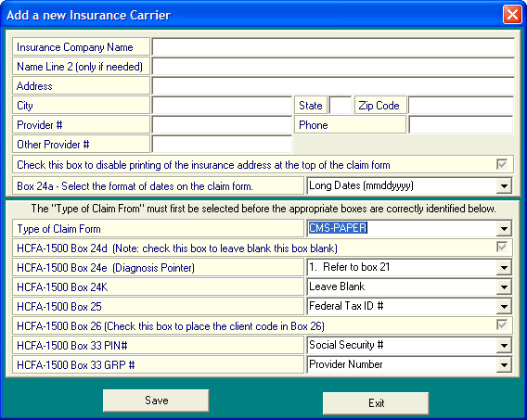This screenshot has height=420, width=527.
Task: Click the City text field
Action: (x=222, y=105)
